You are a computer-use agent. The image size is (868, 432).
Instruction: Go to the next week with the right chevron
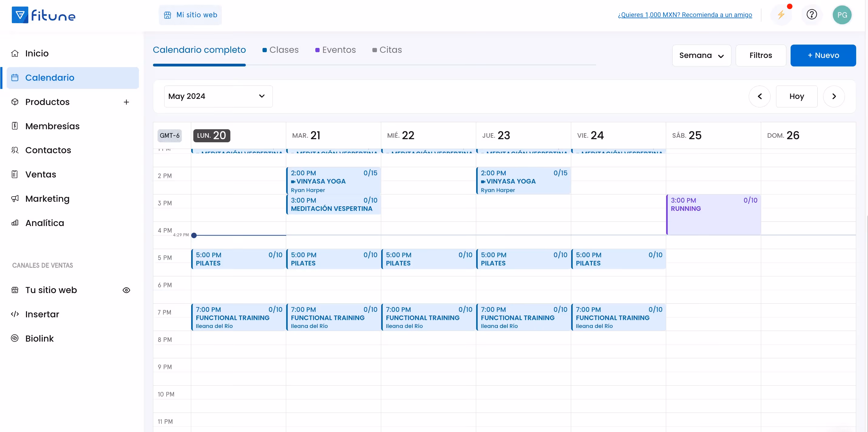click(x=834, y=96)
